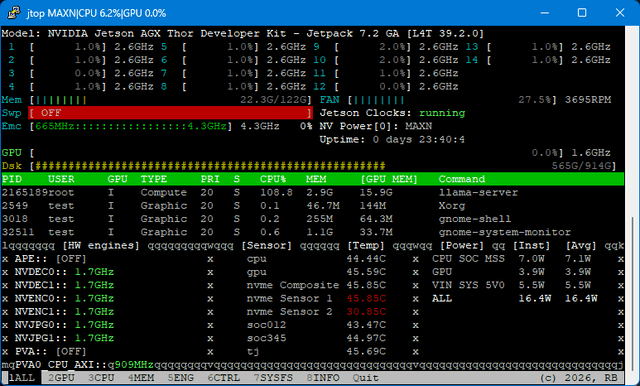
Task: Click the Command column header
Action: click(462, 179)
